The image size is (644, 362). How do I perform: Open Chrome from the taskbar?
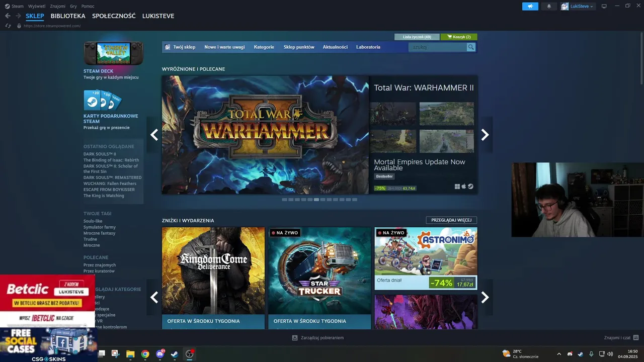[145, 354]
